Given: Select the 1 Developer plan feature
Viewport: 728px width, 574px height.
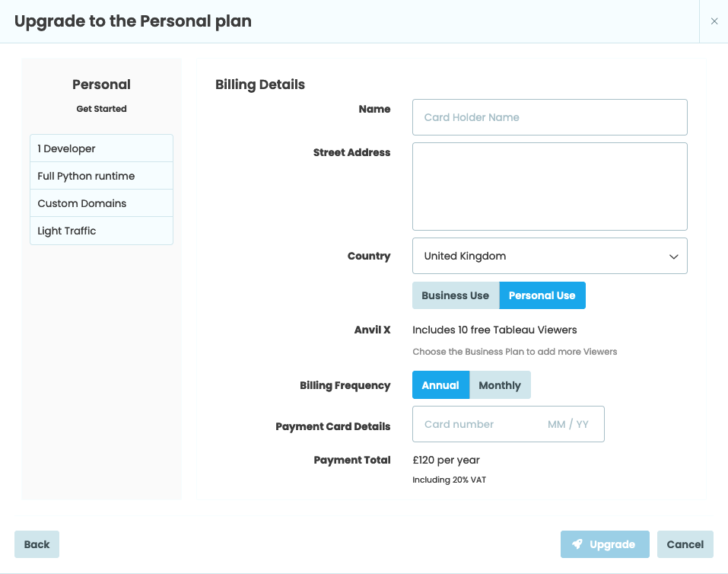Looking at the screenshot, I should [x=101, y=148].
